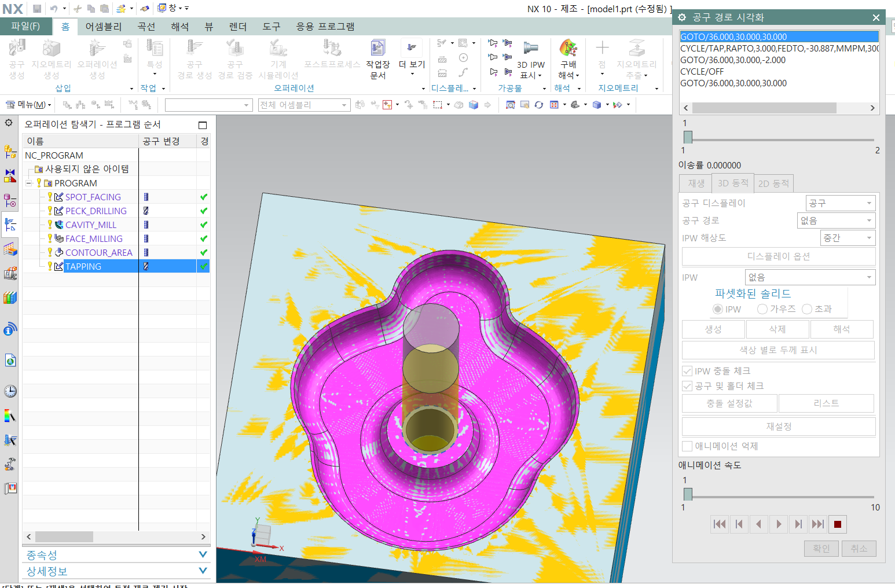895x588 pixels.
Task: Maximize the Operation Navigator panel icon
Action: point(203,125)
